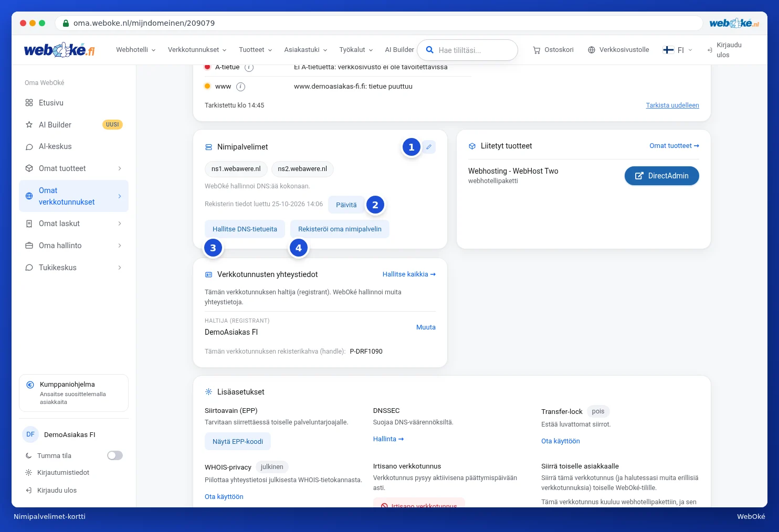The width and height of the screenshot is (779, 532).
Task: Click Muuta next to DemoAsiakas FI registrant
Action: pyautogui.click(x=426, y=327)
